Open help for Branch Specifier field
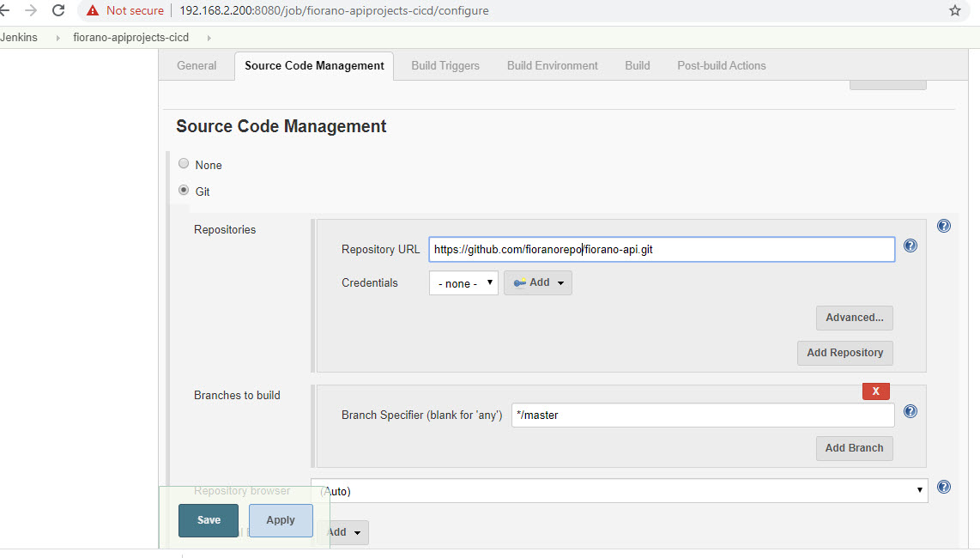The width and height of the screenshot is (980, 558). pyautogui.click(x=910, y=411)
